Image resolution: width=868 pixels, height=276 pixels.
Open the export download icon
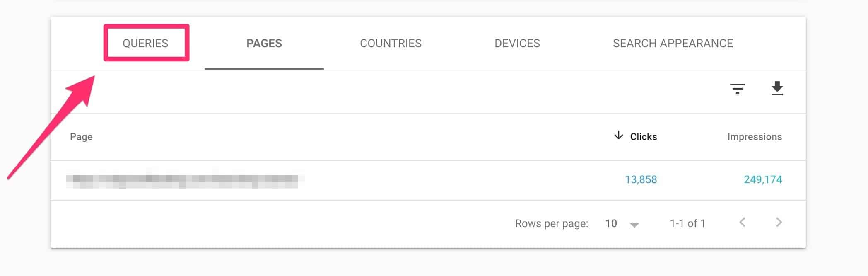point(777,89)
